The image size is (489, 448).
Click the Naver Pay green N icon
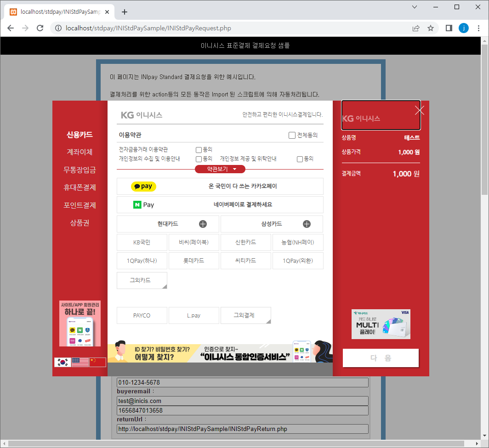tap(137, 204)
